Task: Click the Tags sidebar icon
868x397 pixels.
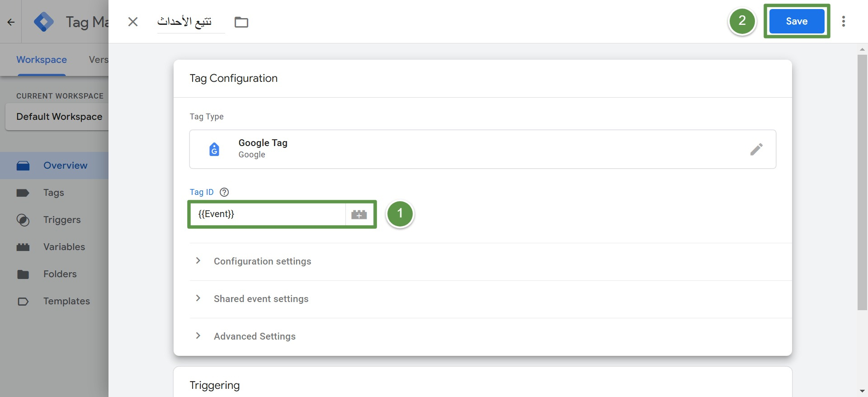Action: [x=23, y=193]
